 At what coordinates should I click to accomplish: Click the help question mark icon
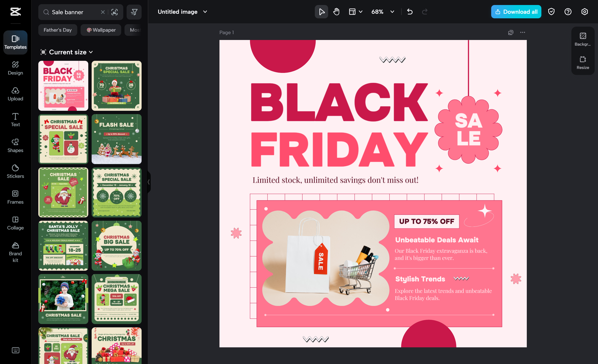point(568,11)
